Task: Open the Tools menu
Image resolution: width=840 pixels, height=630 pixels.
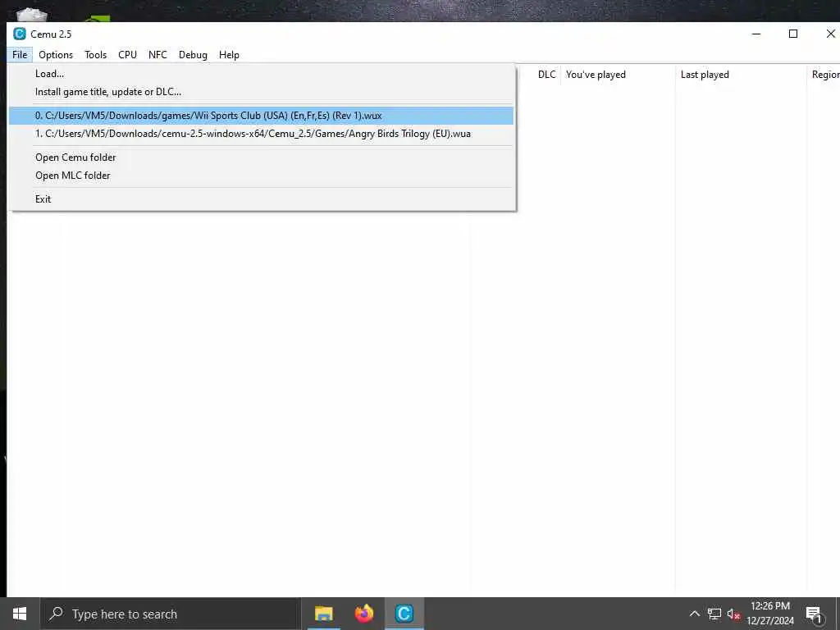Action: (95, 55)
